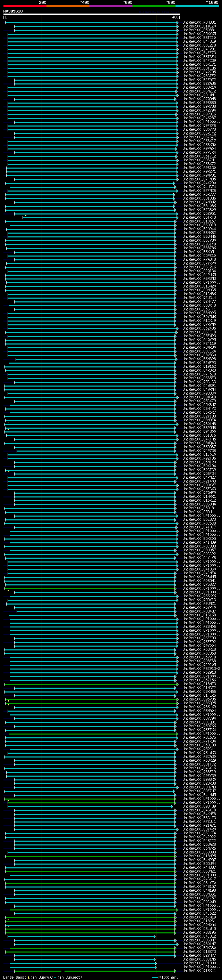This screenshot has width=222, height=980.
Task: Select hit label UniRef100_Q16KL1
Action: click(199, 971)
